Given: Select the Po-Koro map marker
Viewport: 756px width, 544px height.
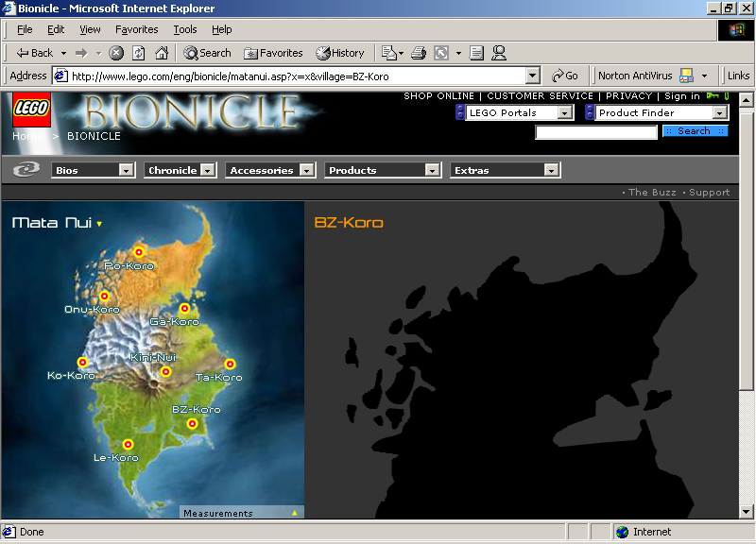Looking at the screenshot, I should [139, 251].
